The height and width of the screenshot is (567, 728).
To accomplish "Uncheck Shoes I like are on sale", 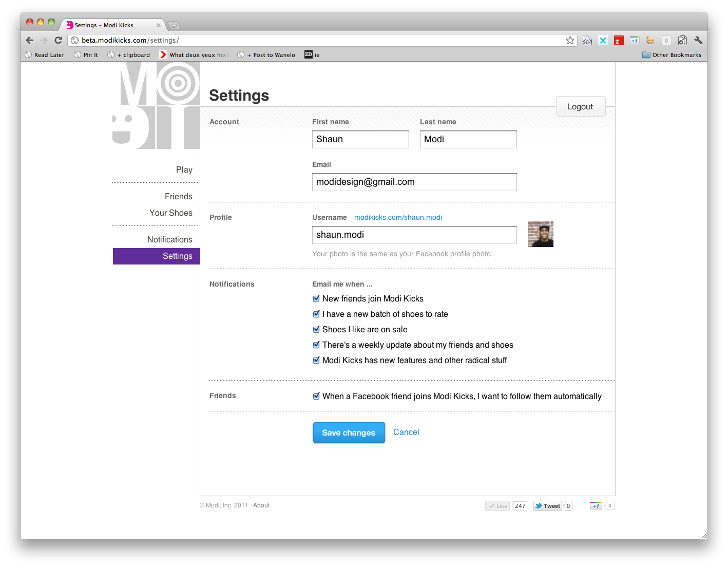I will [316, 329].
